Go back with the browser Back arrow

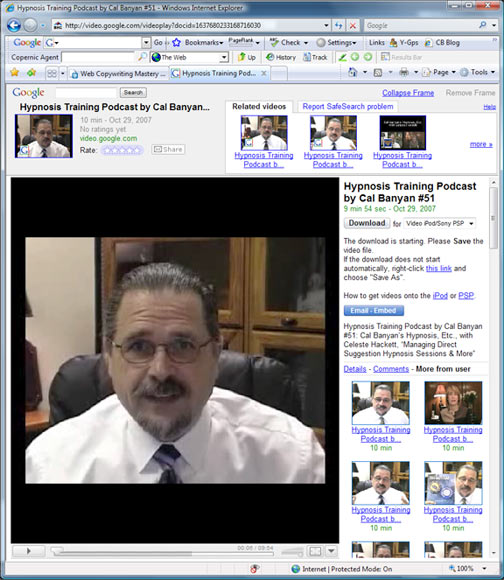(14, 25)
